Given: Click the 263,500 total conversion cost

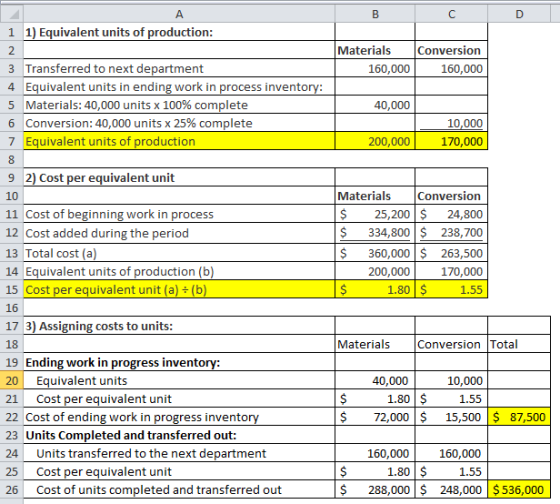Looking at the screenshot, I should point(451,253).
